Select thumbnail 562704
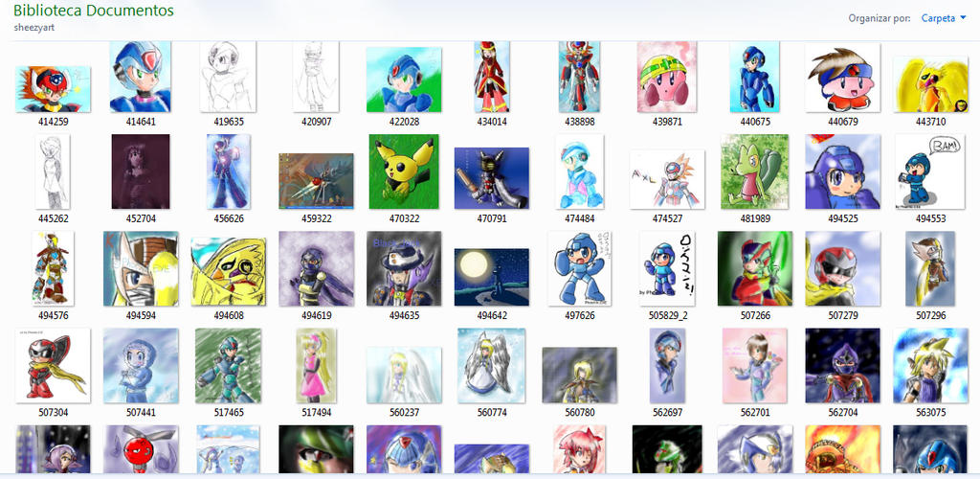The image size is (980, 479). 842,366
